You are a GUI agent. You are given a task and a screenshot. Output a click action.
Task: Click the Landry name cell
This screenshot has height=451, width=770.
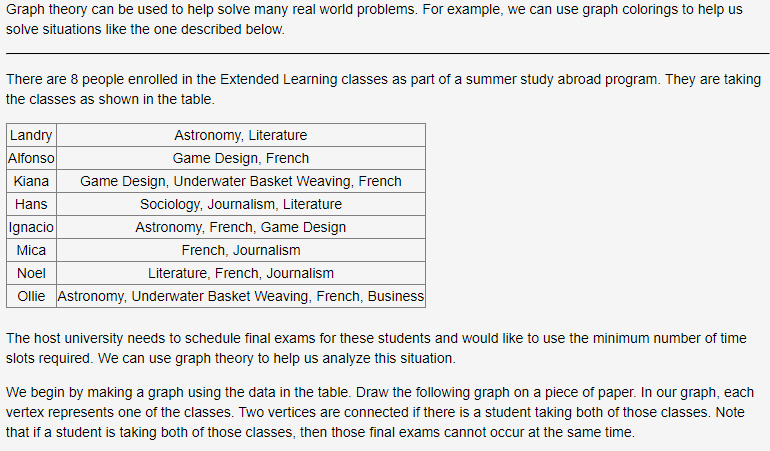pyautogui.click(x=31, y=135)
